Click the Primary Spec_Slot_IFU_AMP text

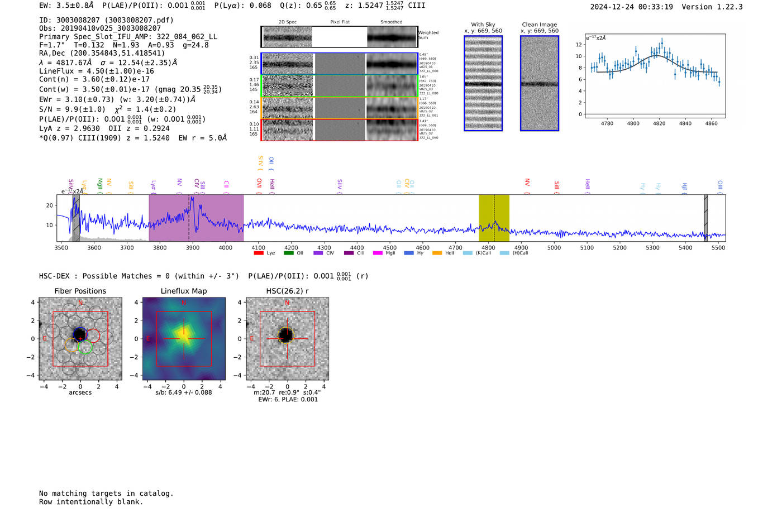point(128,36)
